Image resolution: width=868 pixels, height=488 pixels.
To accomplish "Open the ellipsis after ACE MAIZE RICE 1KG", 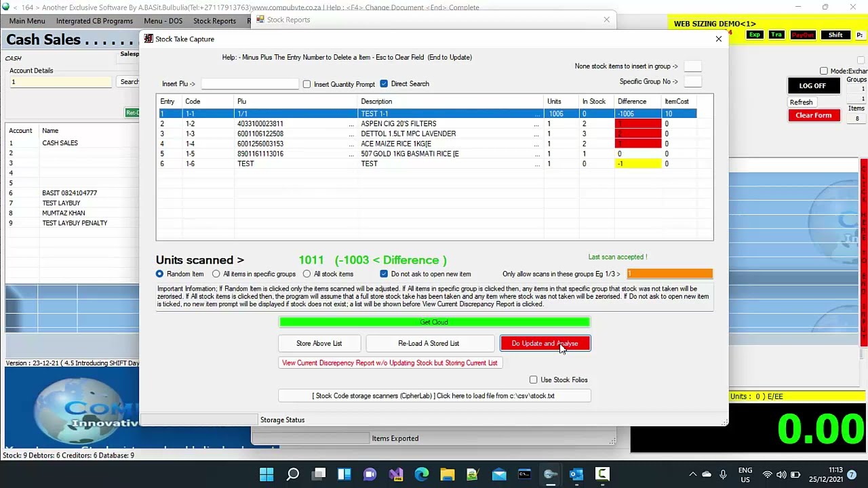I will coord(536,144).
